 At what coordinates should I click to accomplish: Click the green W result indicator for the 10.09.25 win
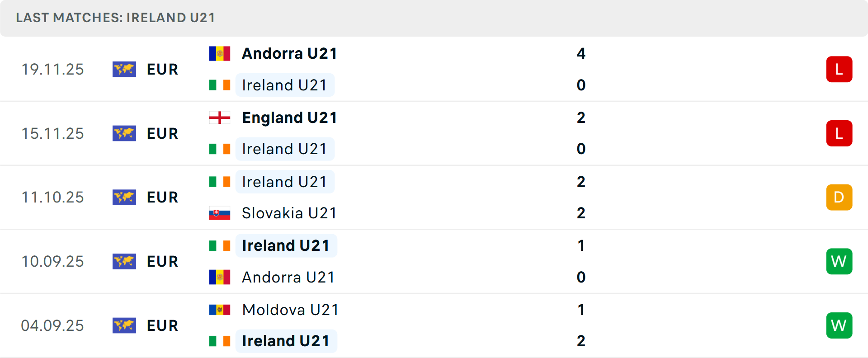pyautogui.click(x=839, y=261)
